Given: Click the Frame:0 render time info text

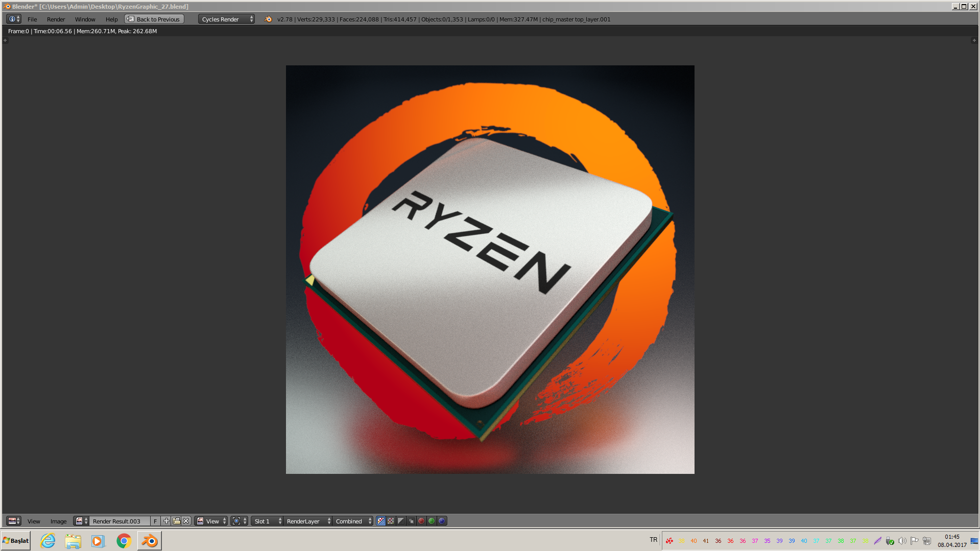Looking at the screenshot, I should coord(82,31).
